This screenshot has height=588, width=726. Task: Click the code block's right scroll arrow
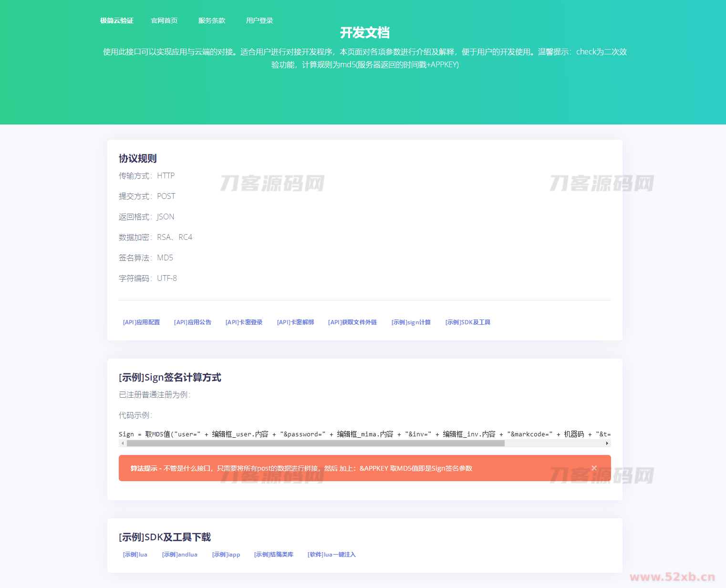(607, 444)
